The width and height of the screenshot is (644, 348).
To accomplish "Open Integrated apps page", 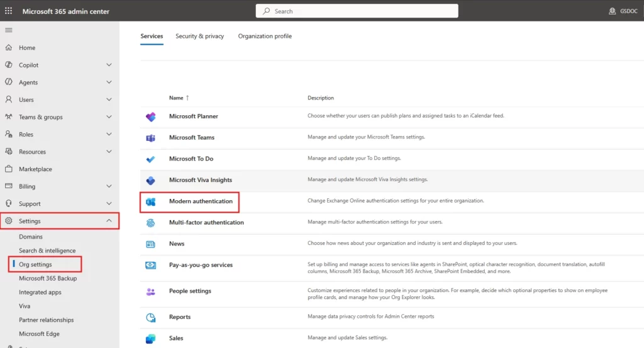I will [x=40, y=292].
